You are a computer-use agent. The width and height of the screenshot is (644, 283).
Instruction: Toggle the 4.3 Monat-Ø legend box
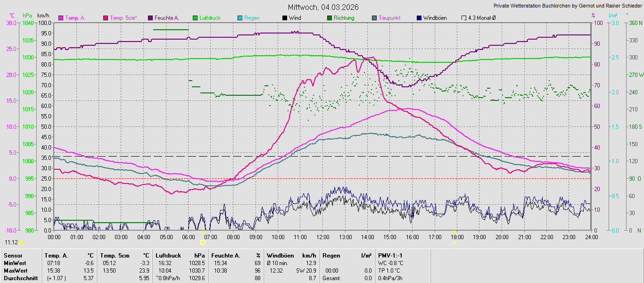(x=464, y=18)
